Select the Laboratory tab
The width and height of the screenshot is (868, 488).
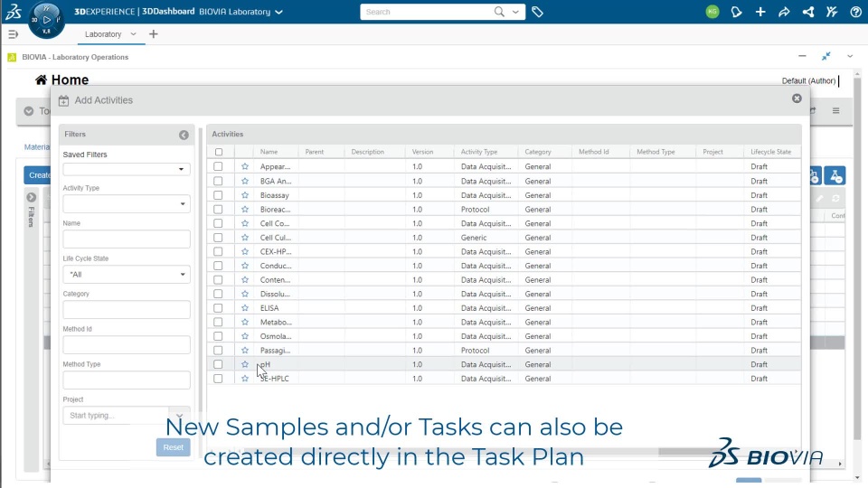103,34
